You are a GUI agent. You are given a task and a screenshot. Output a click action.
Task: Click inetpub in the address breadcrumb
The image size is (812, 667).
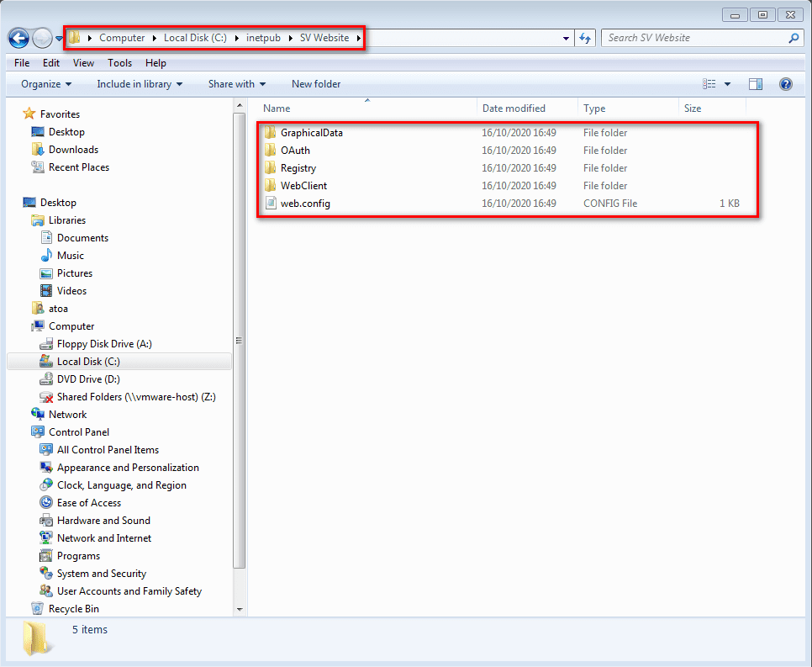tap(262, 38)
